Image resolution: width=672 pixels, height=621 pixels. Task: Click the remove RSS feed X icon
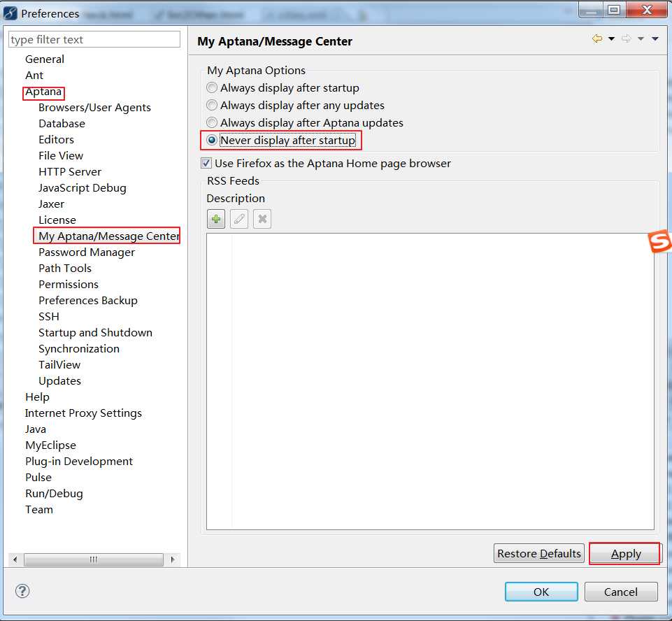(x=262, y=219)
